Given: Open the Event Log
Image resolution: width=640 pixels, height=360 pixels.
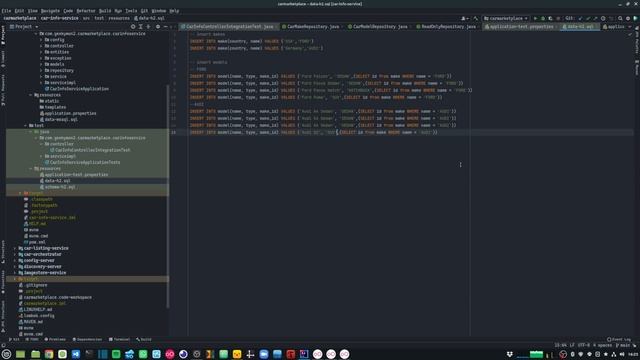Looking at the screenshot, I should click(x=619, y=339).
